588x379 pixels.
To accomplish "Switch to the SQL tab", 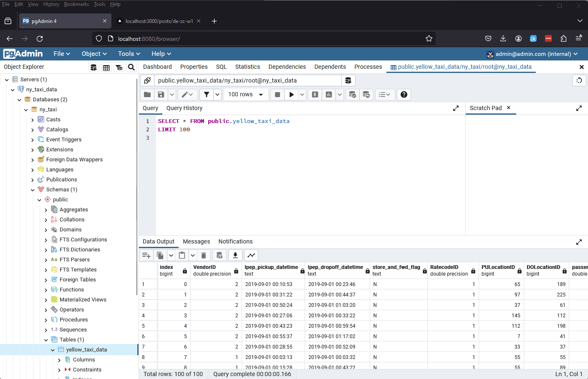I will 221,67.
